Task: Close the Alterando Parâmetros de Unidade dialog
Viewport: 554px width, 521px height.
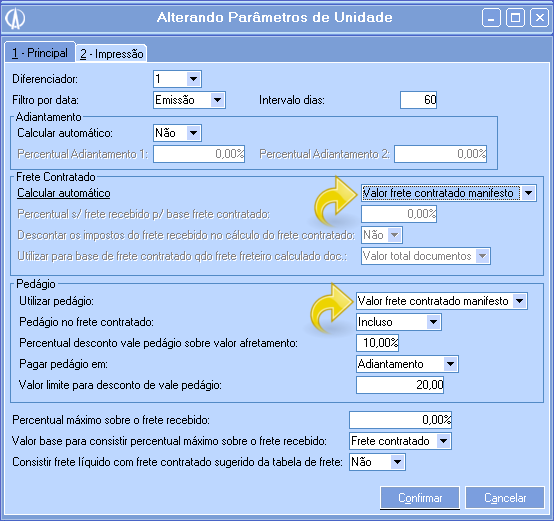Action: pos(539,18)
